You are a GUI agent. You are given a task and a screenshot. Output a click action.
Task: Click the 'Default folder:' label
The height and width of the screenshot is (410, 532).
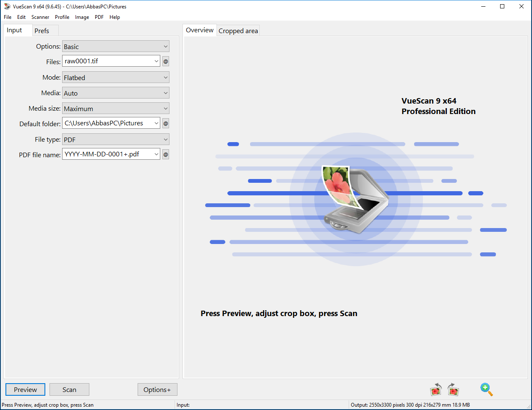click(40, 124)
